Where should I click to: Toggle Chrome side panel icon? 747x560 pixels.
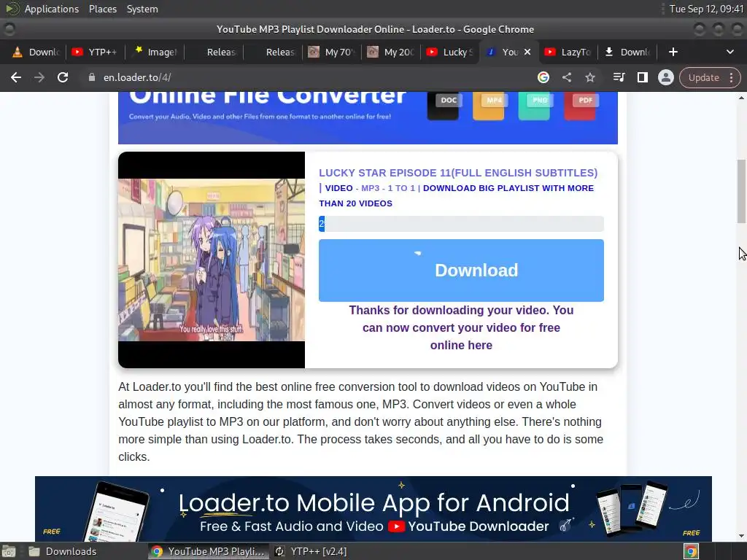coord(642,77)
